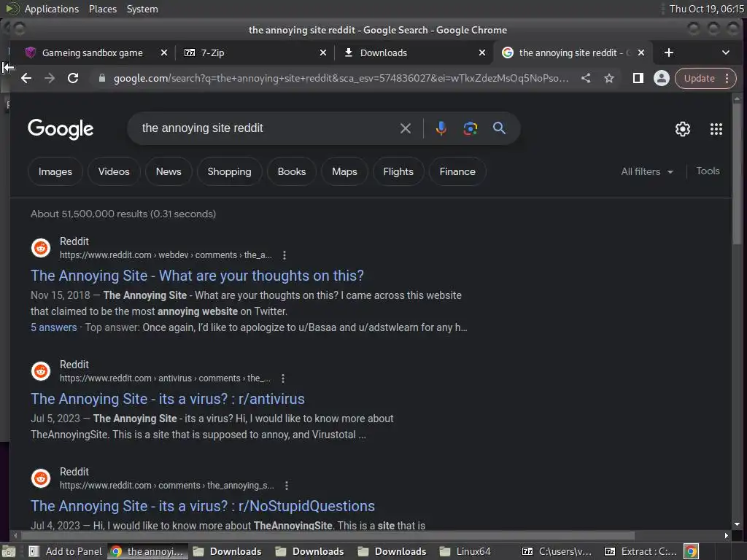Open 'What are your thoughts on this?' result
The height and width of the screenshot is (560, 747).
point(197,276)
